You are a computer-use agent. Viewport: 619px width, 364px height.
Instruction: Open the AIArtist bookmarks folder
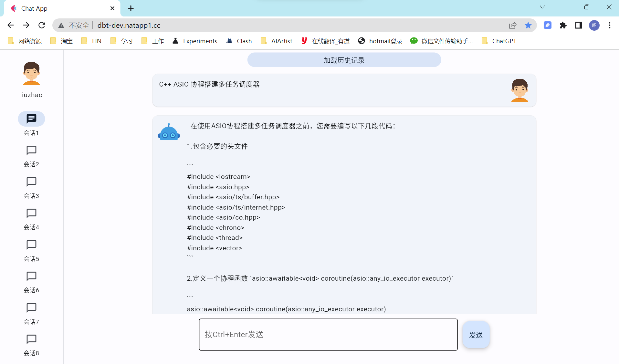[277, 41]
